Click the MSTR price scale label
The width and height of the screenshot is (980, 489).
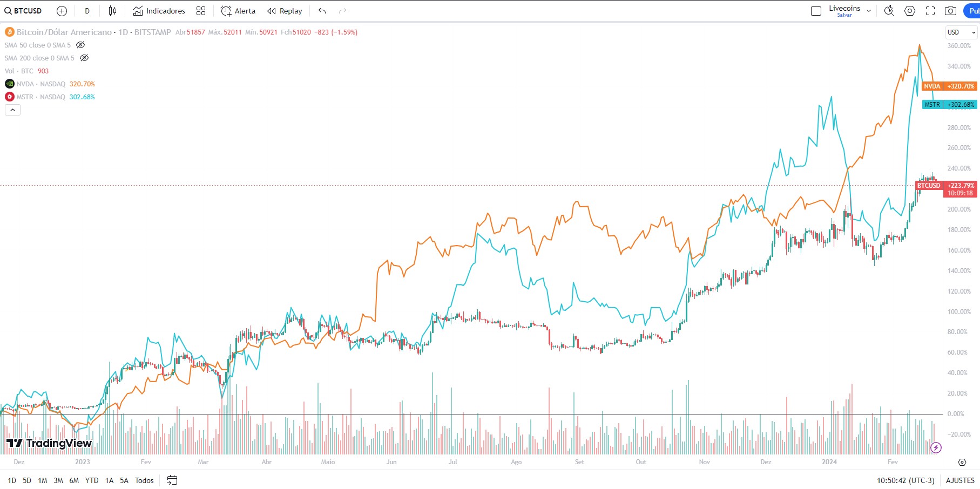point(949,105)
